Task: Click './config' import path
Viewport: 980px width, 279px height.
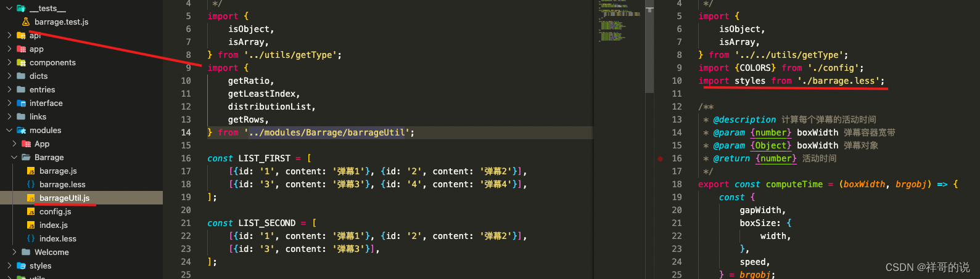Action: tap(833, 68)
